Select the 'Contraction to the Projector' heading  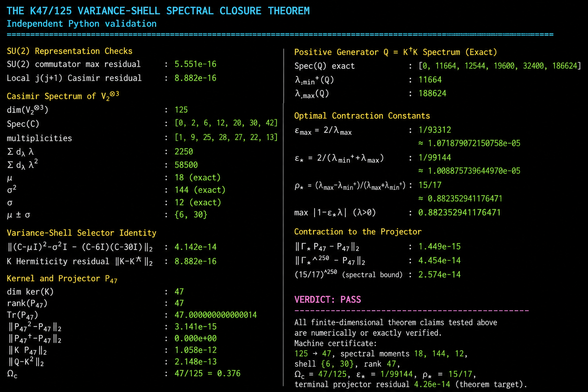click(358, 232)
